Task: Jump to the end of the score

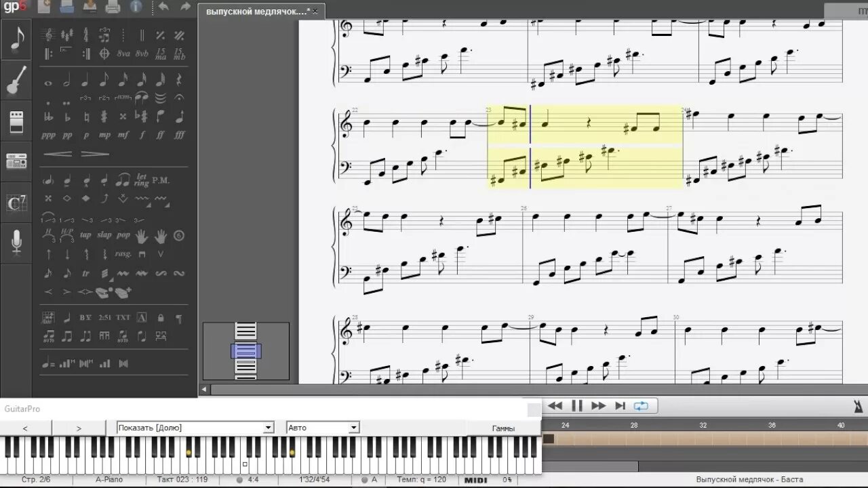Action: pyautogui.click(x=620, y=406)
